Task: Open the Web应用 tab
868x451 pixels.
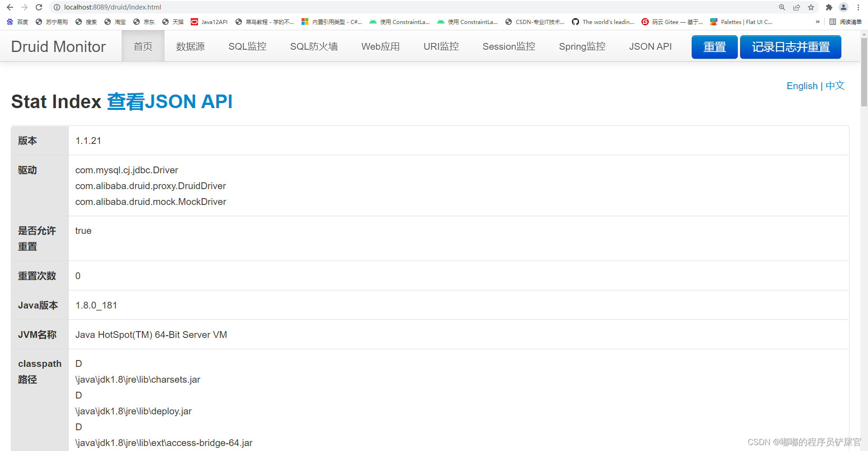Action: coord(381,46)
